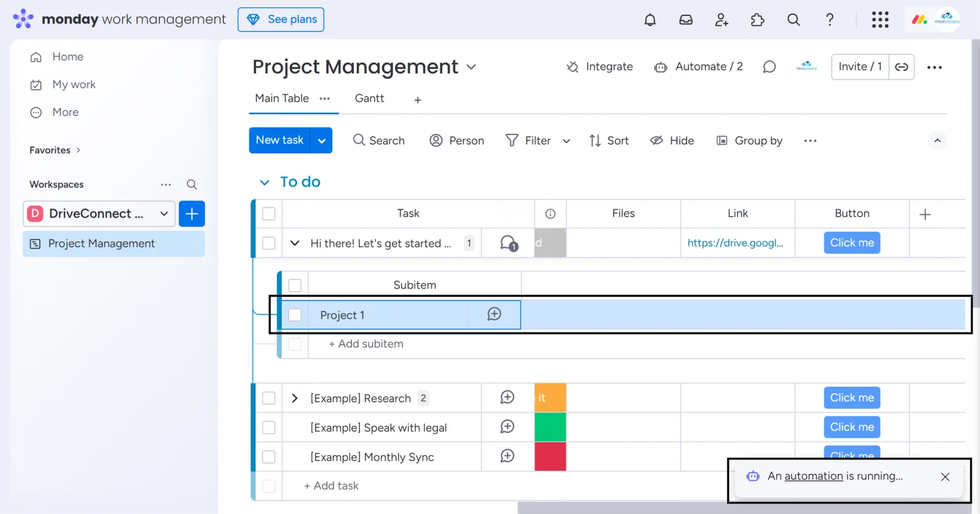
Task: Open the DriveConnect workspace dropdown
Action: [x=164, y=214]
